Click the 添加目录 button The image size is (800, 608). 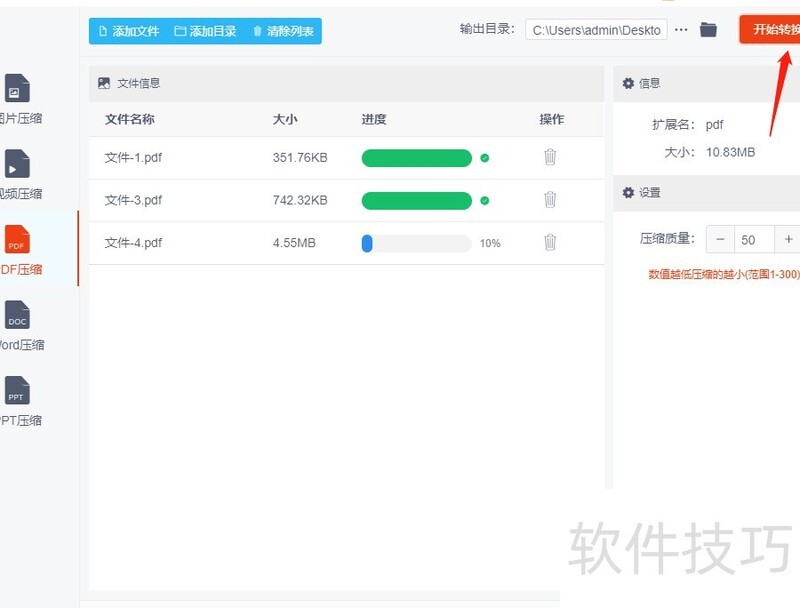205,31
